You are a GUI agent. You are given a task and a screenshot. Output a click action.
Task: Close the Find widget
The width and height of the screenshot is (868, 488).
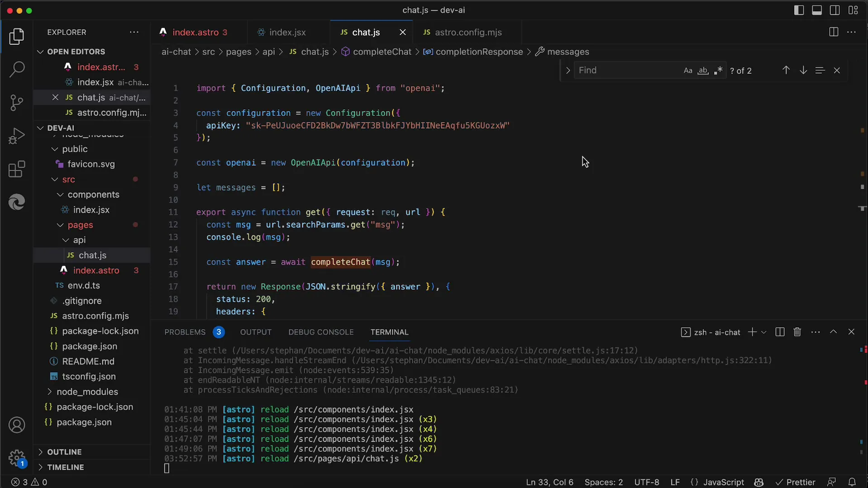pos(837,70)
